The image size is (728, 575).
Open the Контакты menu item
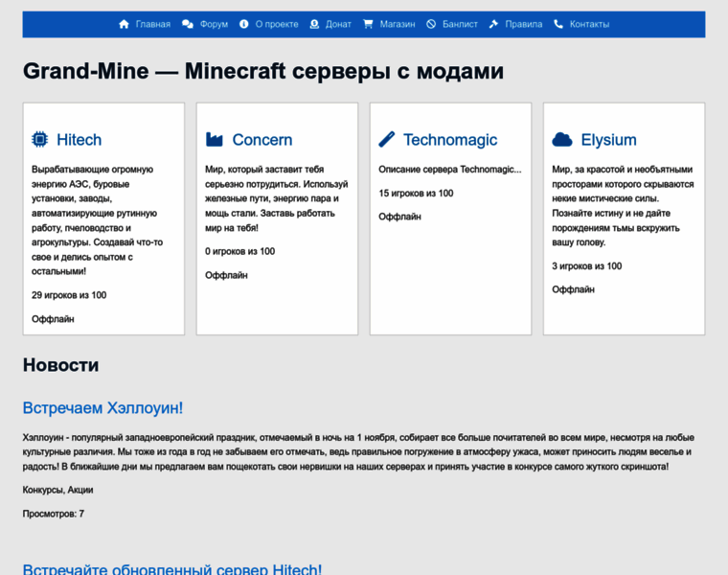[x=590, y=24]
